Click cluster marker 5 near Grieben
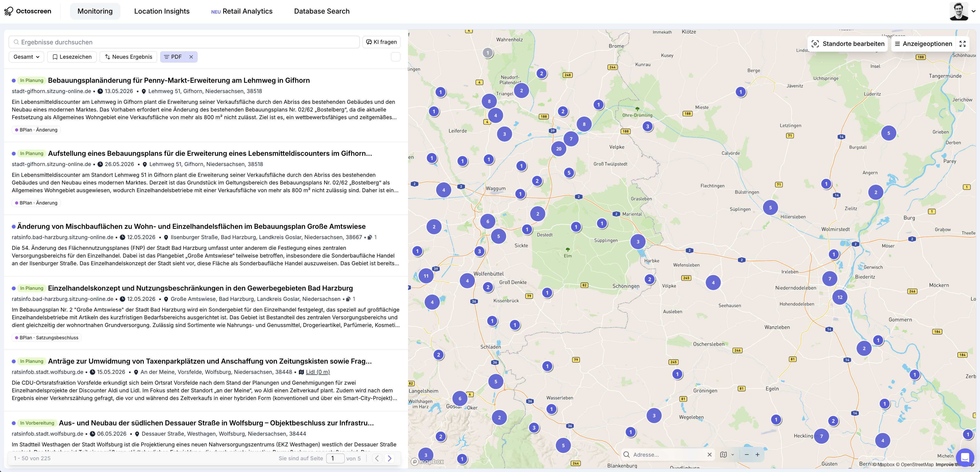 point(889,133)
